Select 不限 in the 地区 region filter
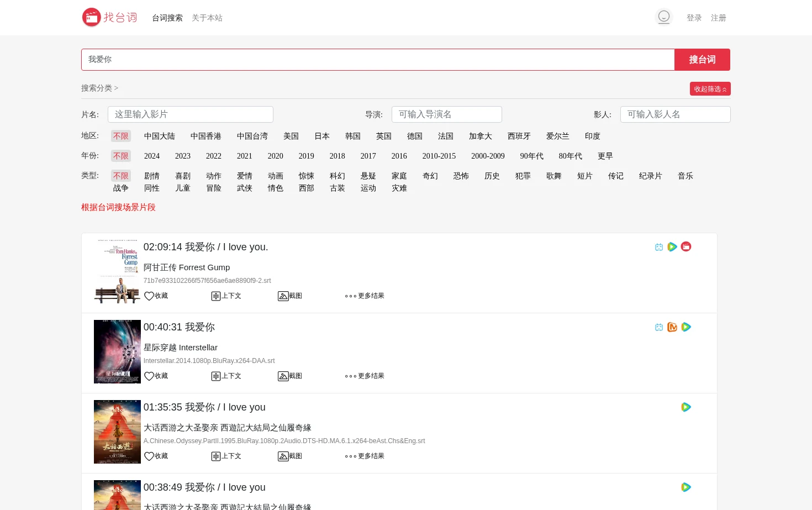The height and width of the screenshot is (510, 812). pos(121,136)
